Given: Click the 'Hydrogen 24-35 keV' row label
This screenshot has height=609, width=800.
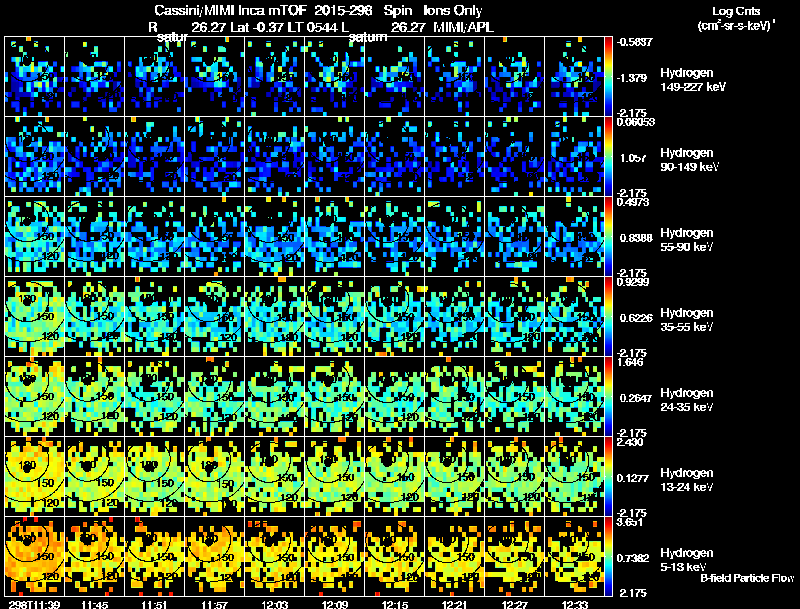Looking at the screenshot, I should pyautogui.click(x=687, y=400).
